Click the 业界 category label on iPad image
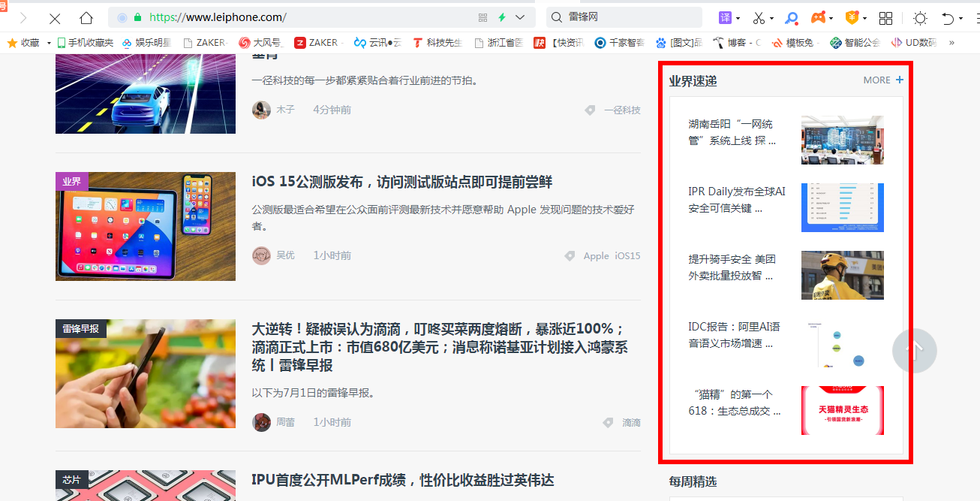Screen dimensions: 980x501 pyautogui.click(x=72, y=181)
